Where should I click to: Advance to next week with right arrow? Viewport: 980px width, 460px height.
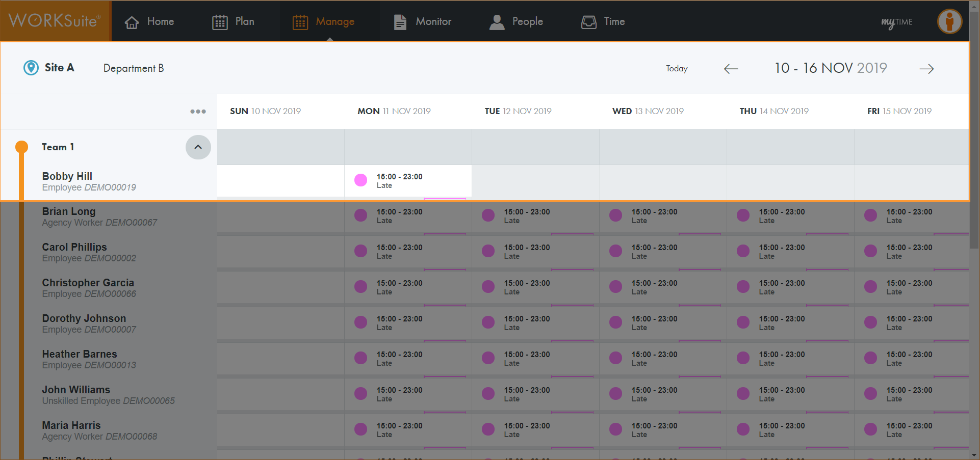(x=926, y=69)
